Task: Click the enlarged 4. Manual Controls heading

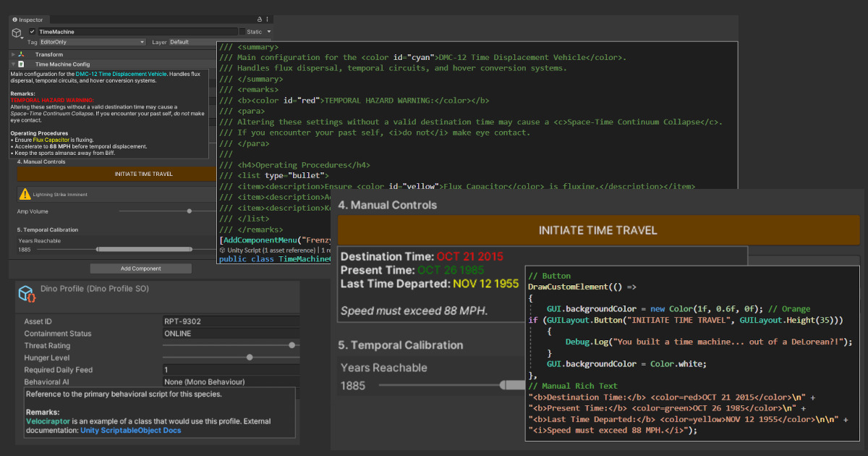Action: tap(388, 205)
